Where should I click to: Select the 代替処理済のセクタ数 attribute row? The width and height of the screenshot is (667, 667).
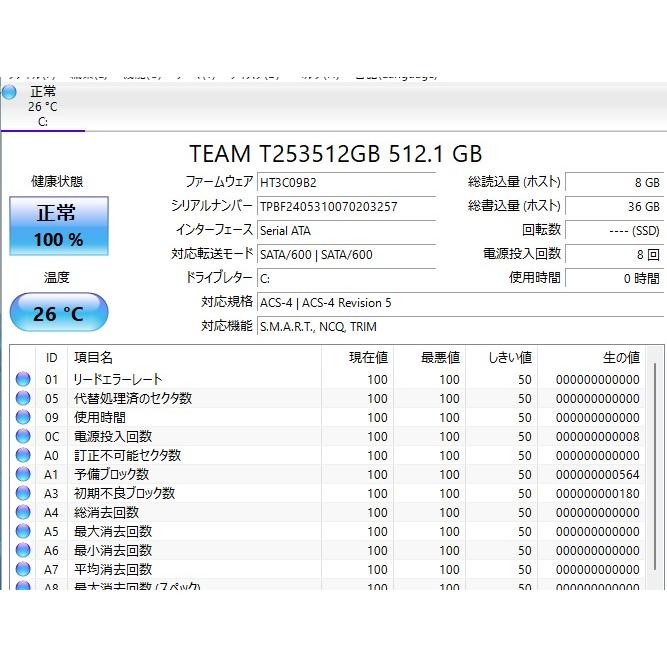(328, 398)
